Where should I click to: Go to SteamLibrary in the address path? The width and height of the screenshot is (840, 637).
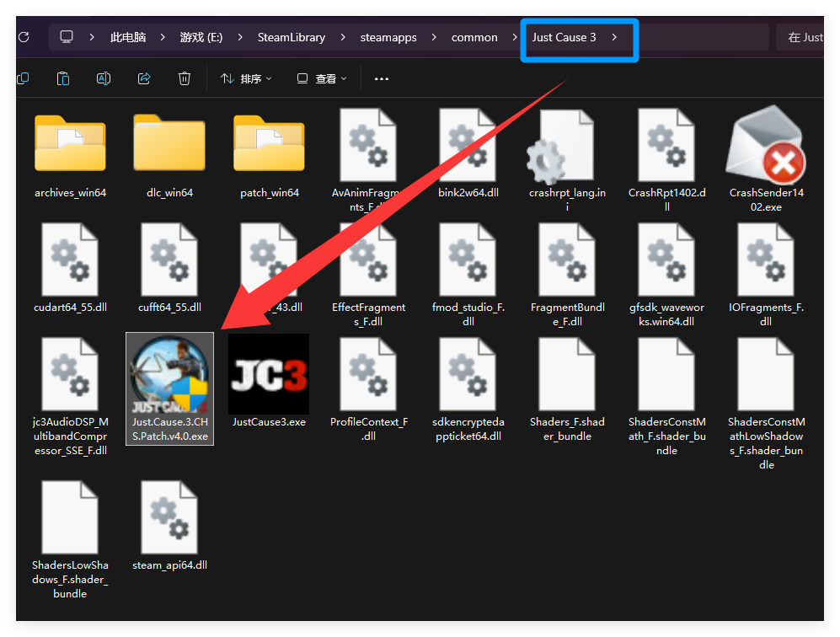[x=292, y=37]
